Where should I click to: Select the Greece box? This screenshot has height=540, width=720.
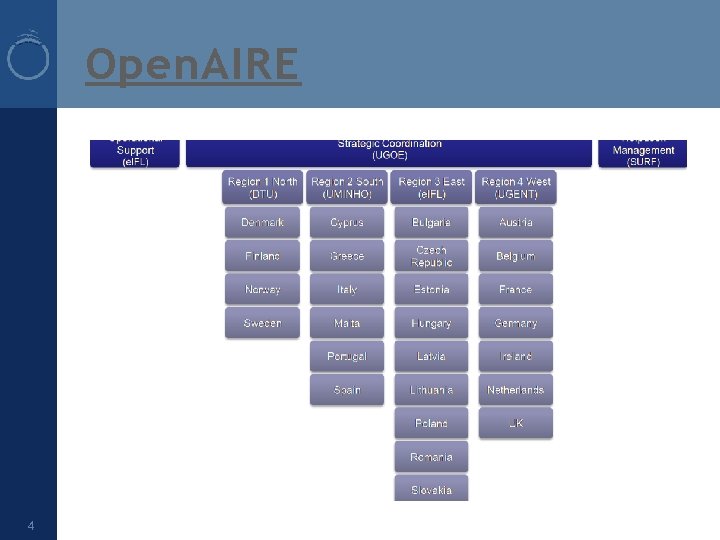[347, 256]
